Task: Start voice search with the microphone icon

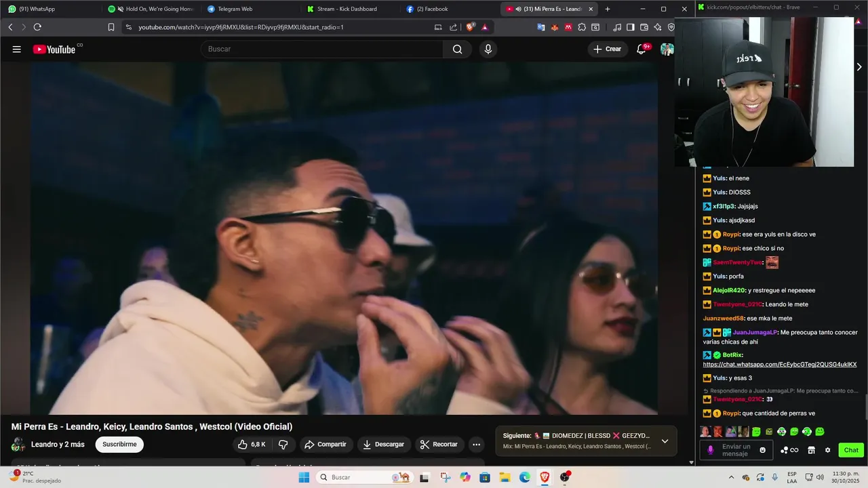Action: pos(488,49)
